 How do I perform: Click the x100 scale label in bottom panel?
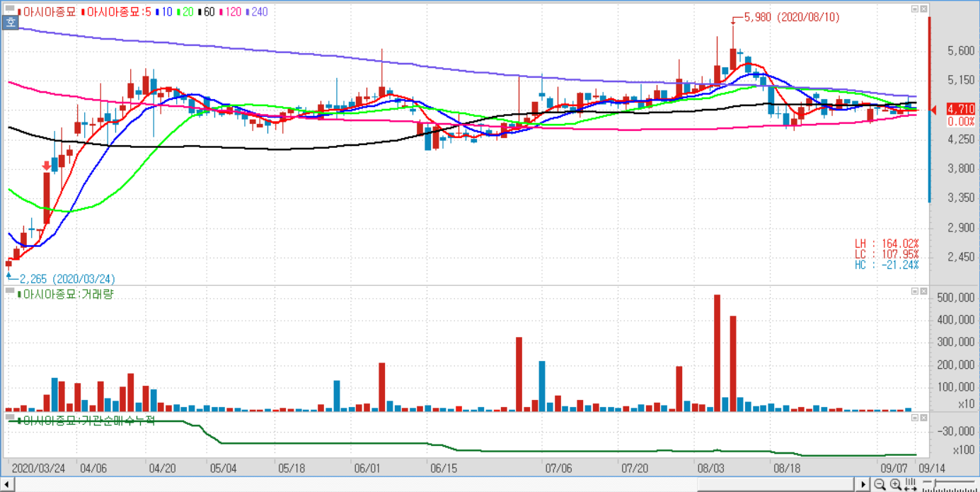click(x=963, y=450)
